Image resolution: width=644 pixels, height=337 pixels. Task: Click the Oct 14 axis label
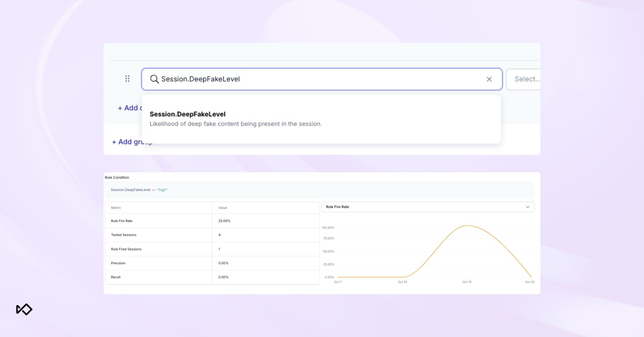(x=402, y=282)
